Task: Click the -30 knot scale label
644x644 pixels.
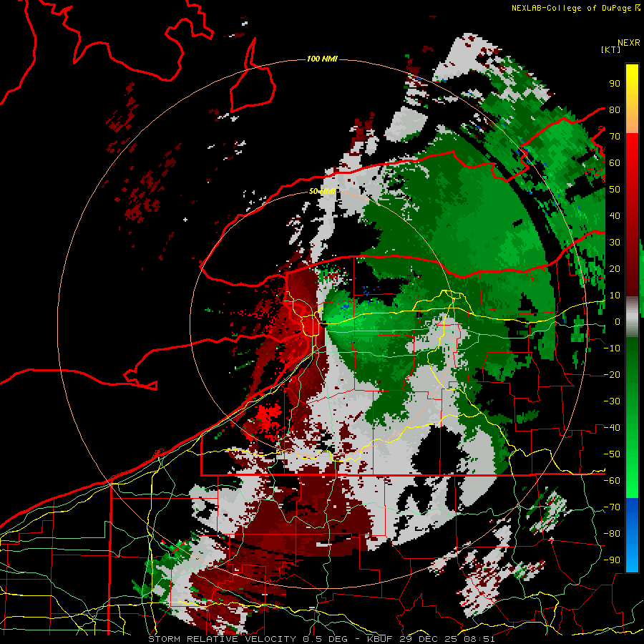Action: (x=612, y=401)
